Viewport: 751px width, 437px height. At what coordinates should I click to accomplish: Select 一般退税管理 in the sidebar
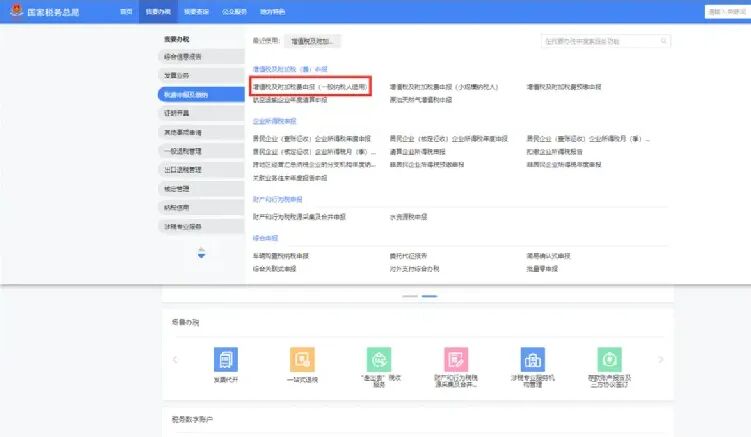201,151
